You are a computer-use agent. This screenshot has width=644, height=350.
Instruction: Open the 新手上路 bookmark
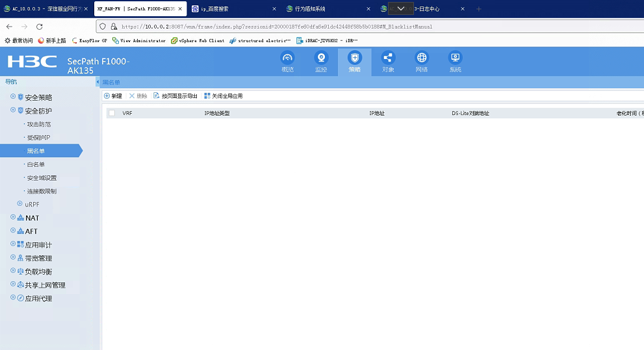point(52,41)
